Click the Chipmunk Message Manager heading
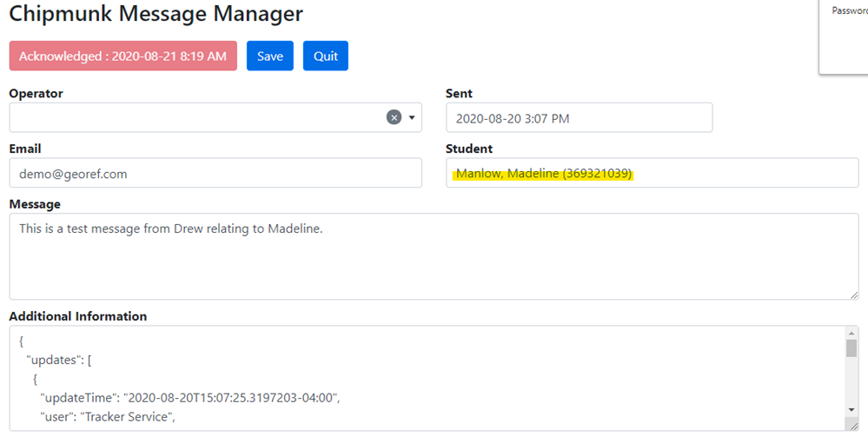 (156, 14)
